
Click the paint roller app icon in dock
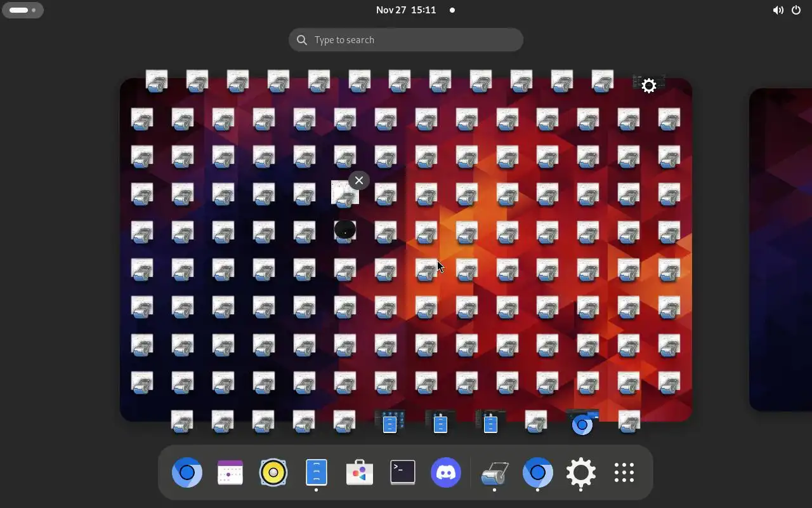[495, 472]
